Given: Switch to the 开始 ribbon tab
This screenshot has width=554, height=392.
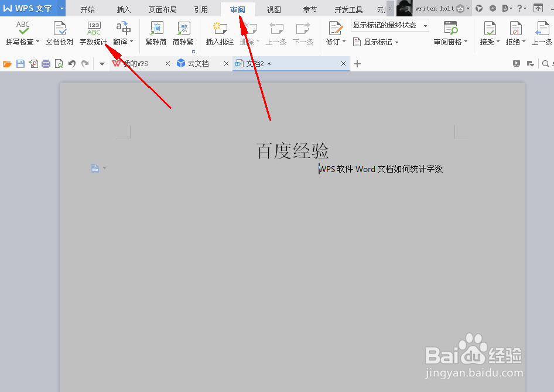Looking at the screenshot, I should pyautogui.click(x=88, y=9).
